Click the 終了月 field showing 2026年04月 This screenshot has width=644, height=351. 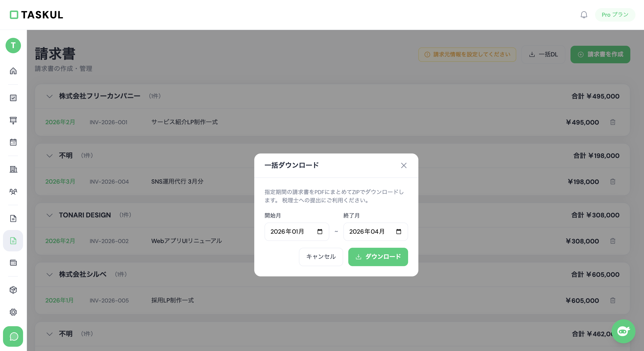[375, 232]
